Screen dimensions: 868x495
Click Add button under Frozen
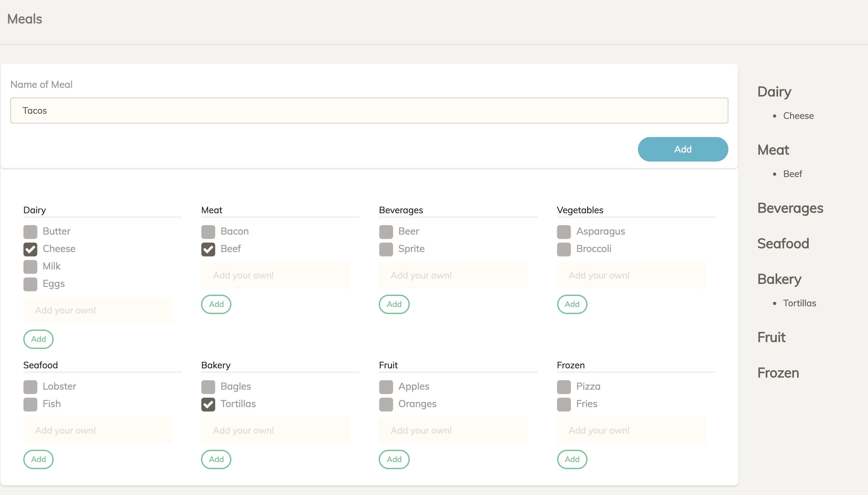coord(572,459)
